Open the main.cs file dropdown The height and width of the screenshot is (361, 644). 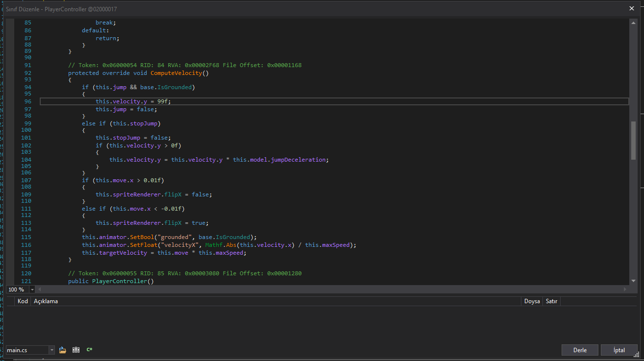[x=52, y=350]
